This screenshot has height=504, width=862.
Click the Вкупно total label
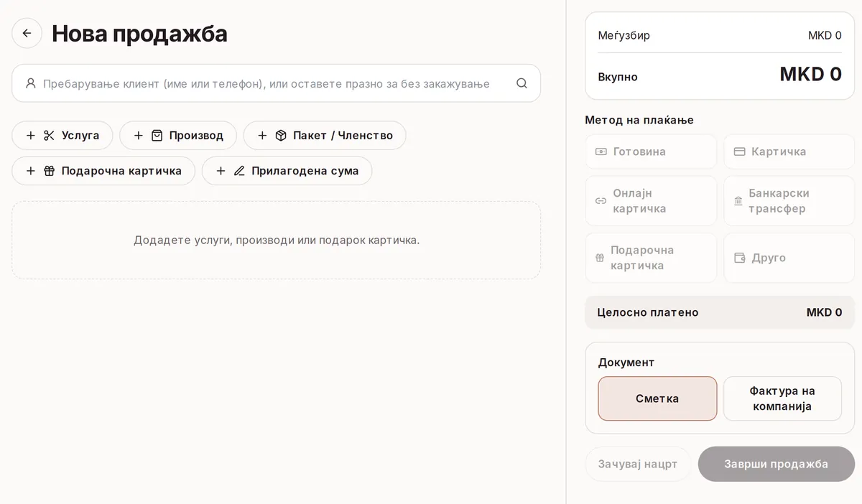[618, 77]
